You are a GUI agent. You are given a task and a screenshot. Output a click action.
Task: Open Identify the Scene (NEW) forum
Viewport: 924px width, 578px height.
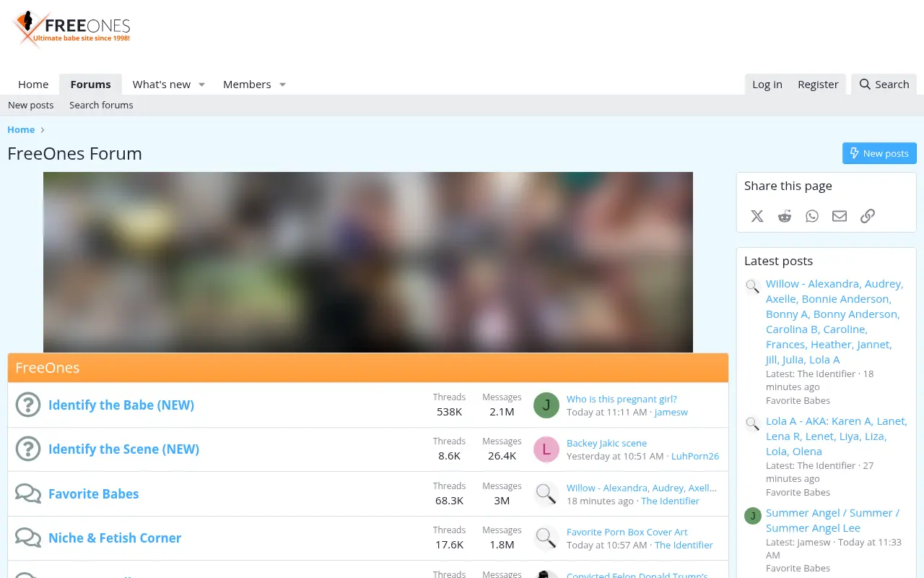point(123,449)
